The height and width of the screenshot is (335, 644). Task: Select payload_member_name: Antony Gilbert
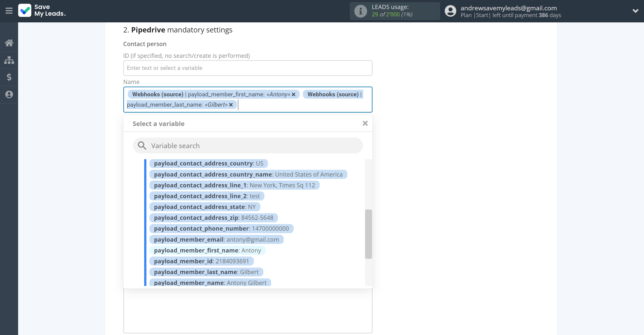tap(210, 282)
